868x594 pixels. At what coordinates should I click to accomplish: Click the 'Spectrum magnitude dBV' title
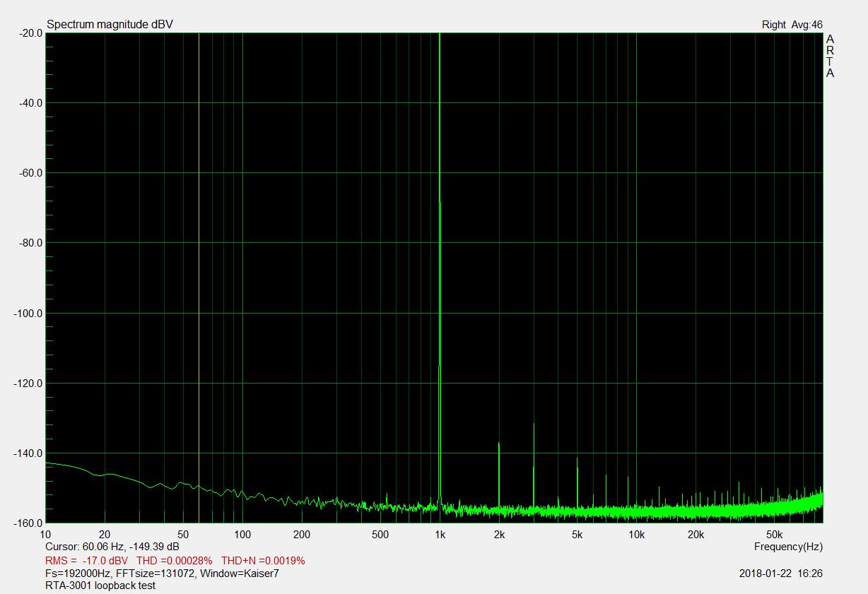click(110, 25)
